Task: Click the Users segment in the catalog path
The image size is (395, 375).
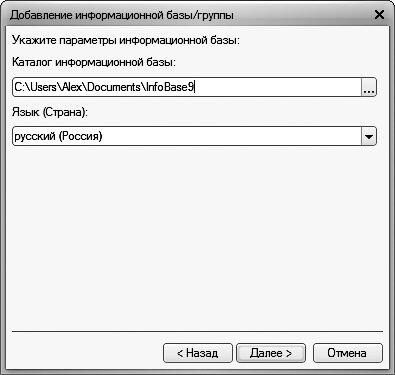Action: [x=43, y=87]
